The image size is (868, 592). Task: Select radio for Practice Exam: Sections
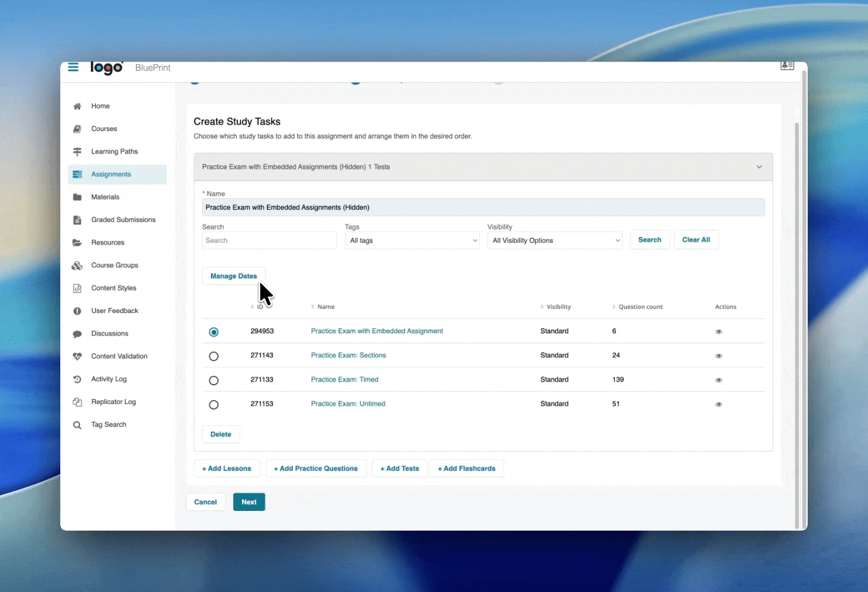pyautogui.click(x=214, y=356)
